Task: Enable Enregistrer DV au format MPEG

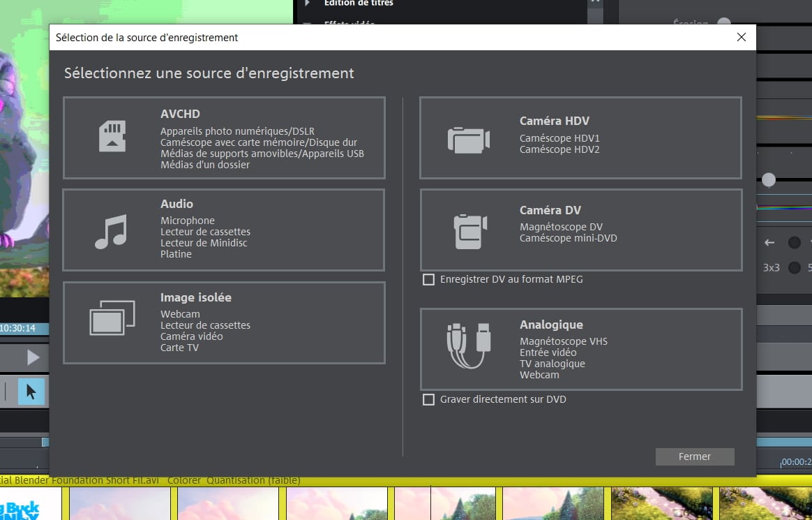Action: (428, 280)
